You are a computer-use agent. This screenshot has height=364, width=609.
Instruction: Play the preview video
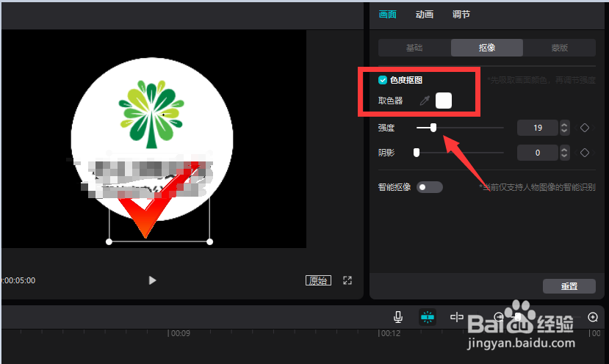coord(152,280)
